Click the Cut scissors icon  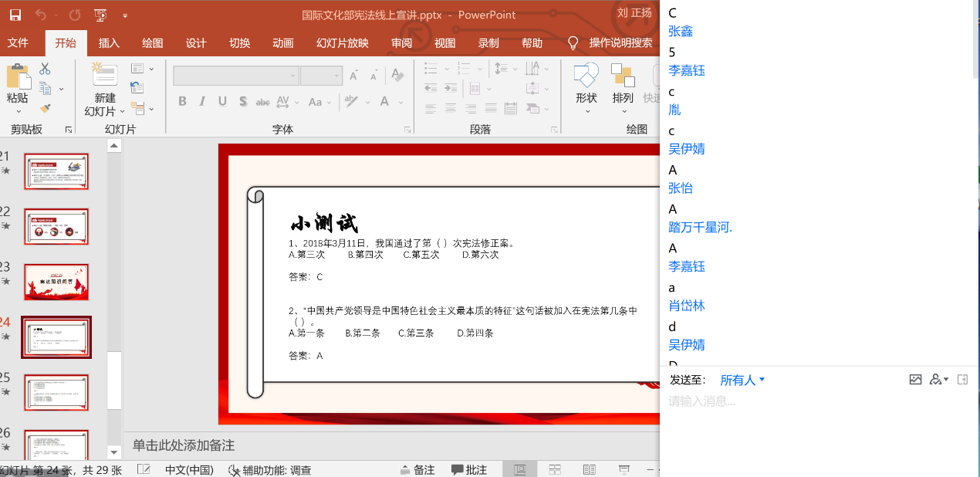coord(45,69)
